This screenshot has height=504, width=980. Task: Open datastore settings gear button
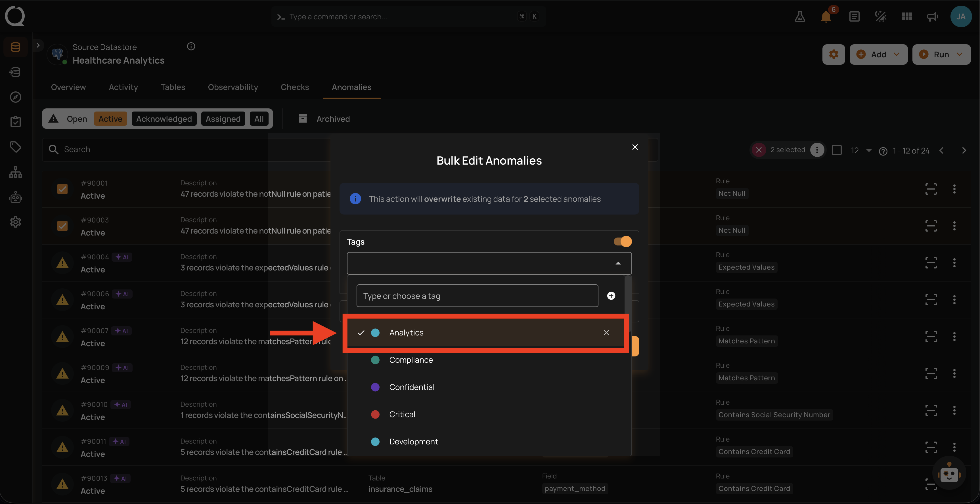(x=833, y=54)
